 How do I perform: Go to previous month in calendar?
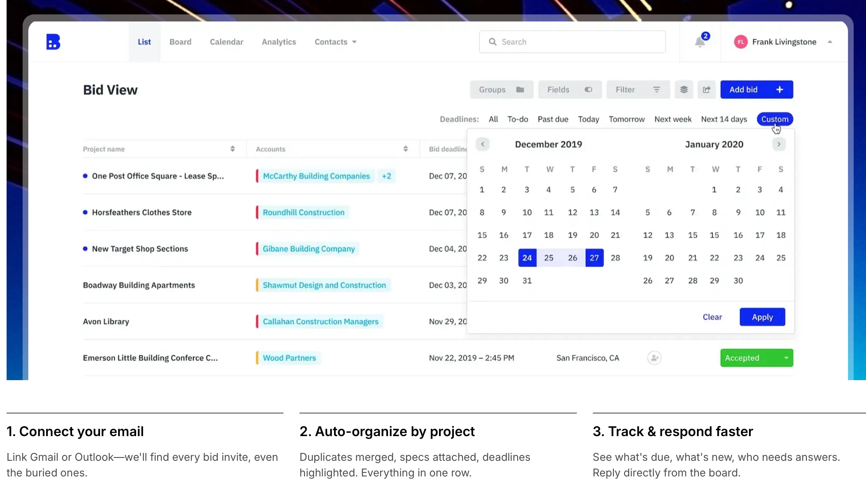click(483, 144)
